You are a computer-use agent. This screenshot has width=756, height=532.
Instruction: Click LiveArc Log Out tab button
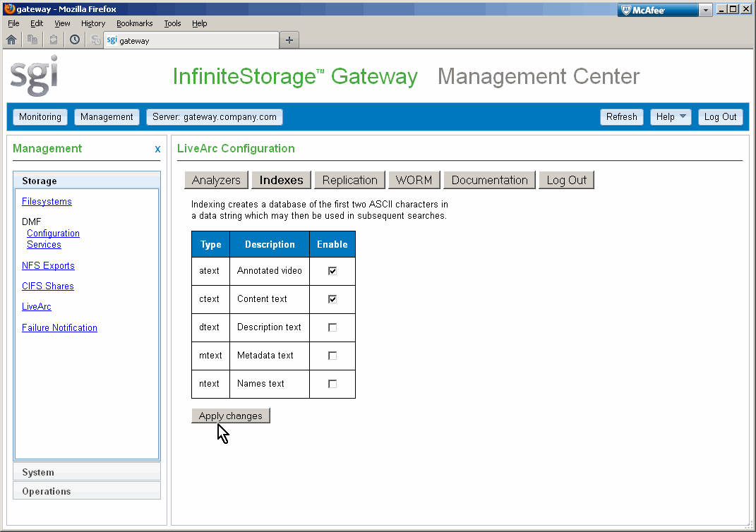[x=566, y=180]
